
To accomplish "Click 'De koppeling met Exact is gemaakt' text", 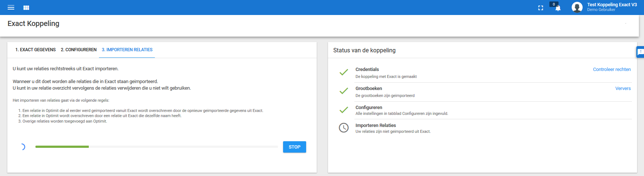I will click(386, 77).
